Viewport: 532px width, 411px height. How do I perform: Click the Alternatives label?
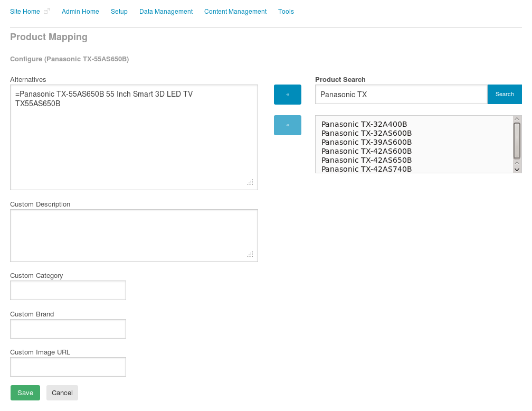pyautogui.click(x=28, y=79)
